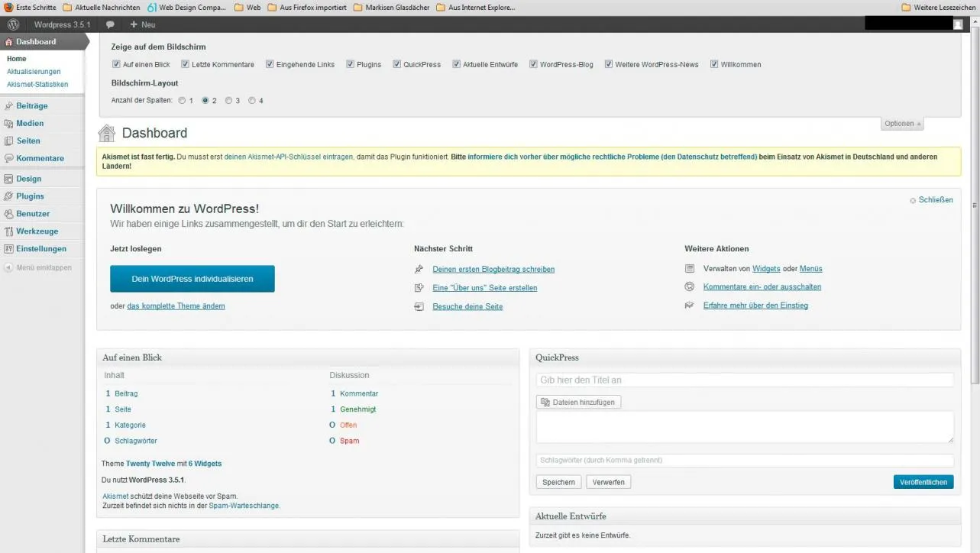Click the Beiträge pin icon in sidebar
The height and width of the screenshot is (553, 980).
[x=8, y=106]
